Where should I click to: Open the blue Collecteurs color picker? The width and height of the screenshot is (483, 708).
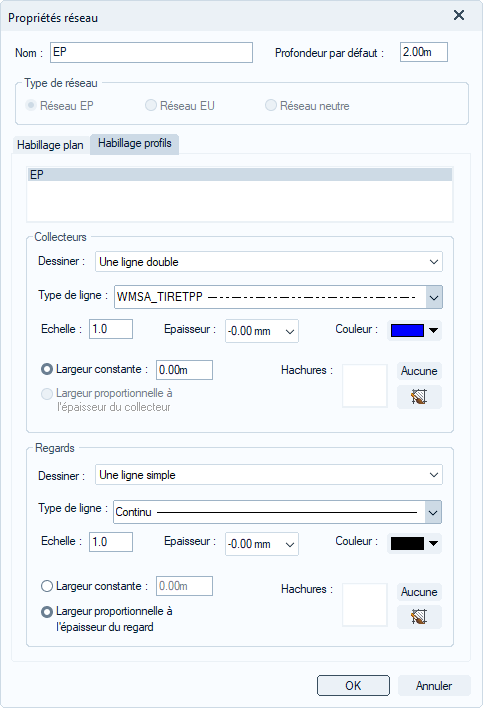point(414,331)
